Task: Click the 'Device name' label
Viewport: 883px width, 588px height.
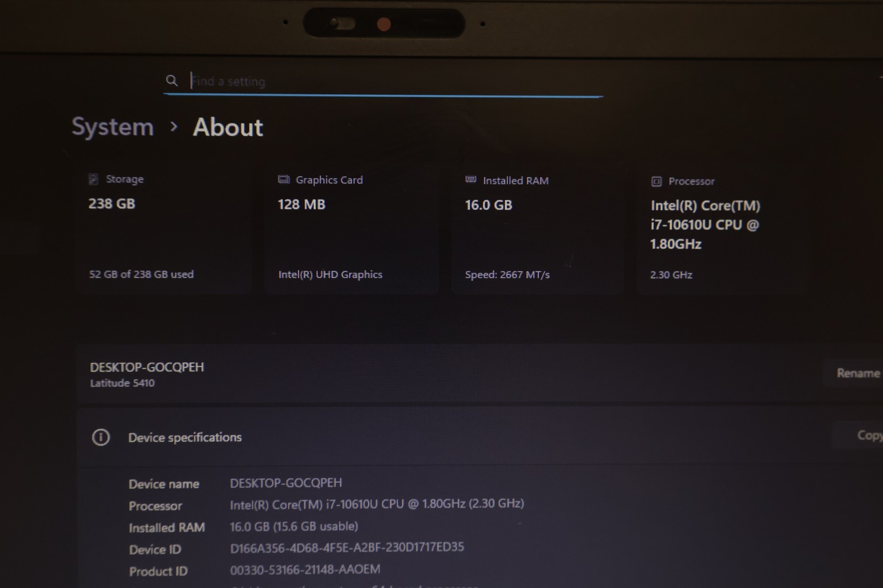Action: 164,484
